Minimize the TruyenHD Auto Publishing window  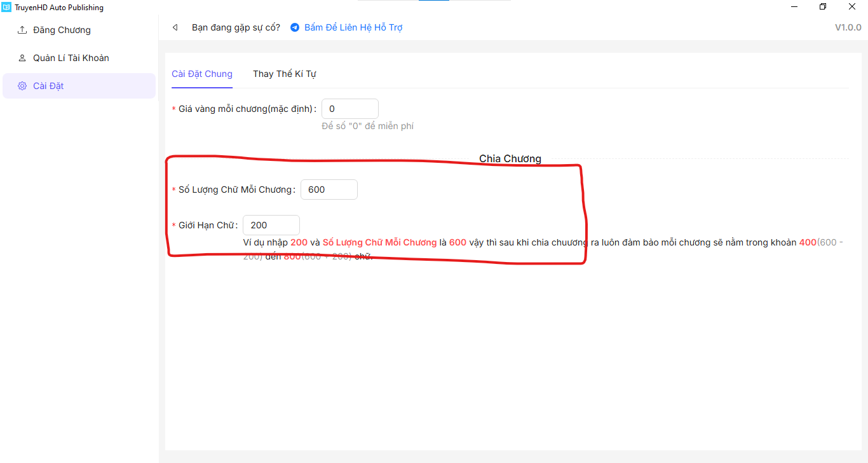[794, 7]
